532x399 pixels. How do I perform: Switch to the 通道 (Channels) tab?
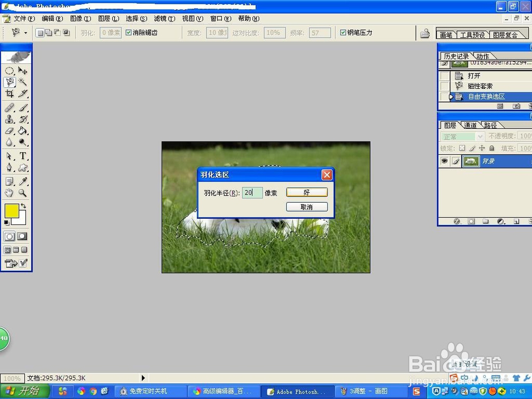(x=470, y=125)
